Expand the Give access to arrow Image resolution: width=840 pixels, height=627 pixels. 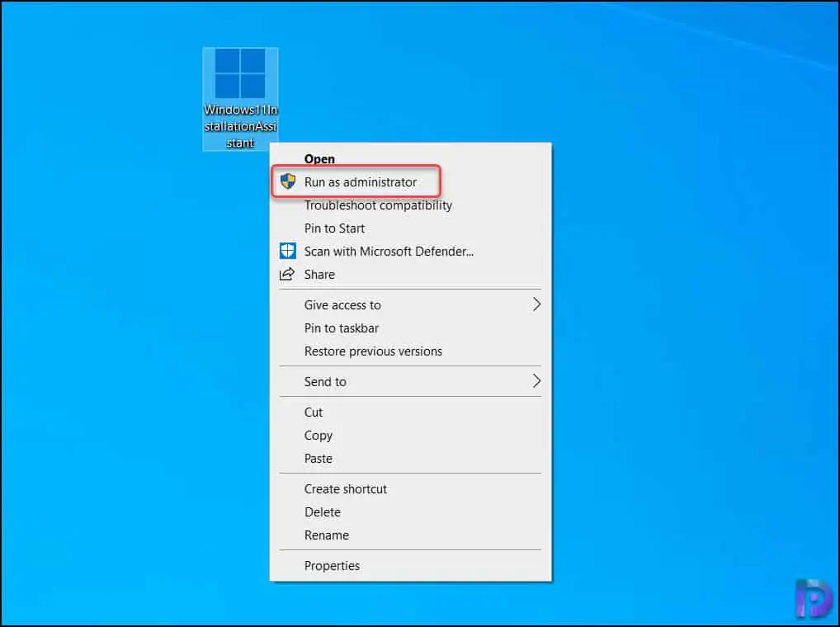pyautogui.click(x=536, y=304)
